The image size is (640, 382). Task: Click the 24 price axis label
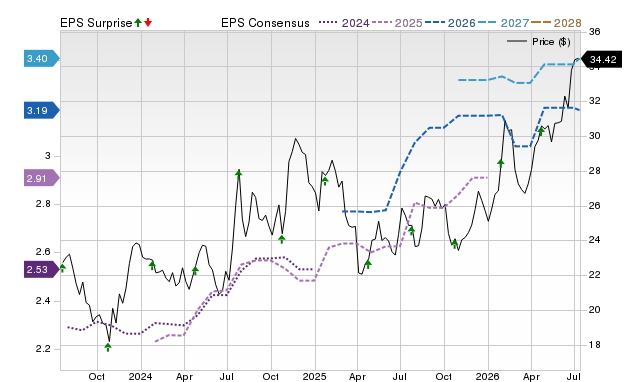pos(595,240)
